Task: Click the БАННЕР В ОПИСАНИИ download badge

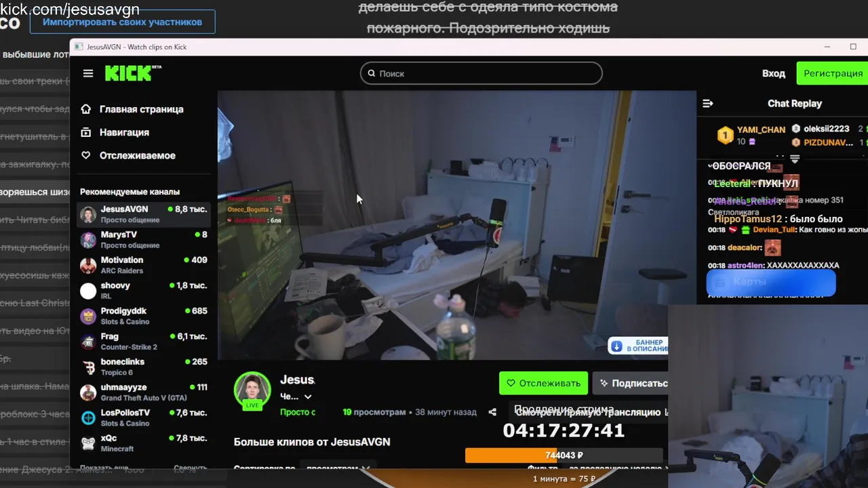Action: click(x=637, y=346)
